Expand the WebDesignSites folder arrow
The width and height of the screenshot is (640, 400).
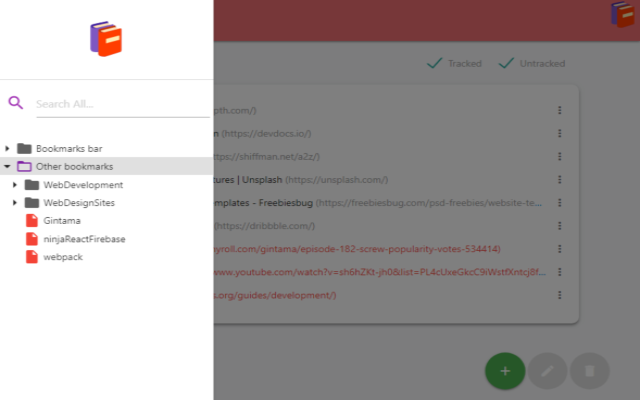(x=15, y=203)
